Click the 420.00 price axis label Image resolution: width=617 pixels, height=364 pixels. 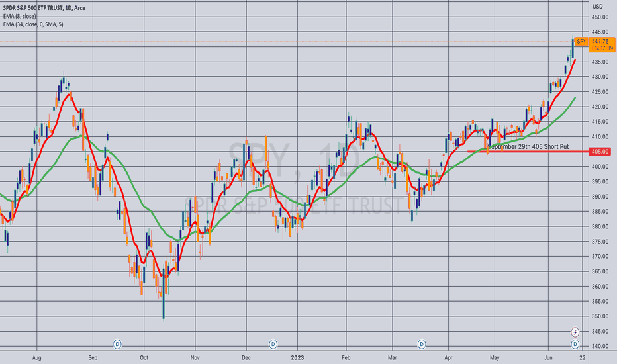click(600, 107)
